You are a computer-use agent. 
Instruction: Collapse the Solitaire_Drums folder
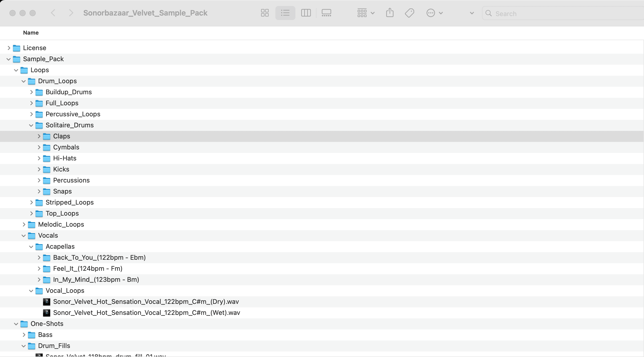point(31,125)
